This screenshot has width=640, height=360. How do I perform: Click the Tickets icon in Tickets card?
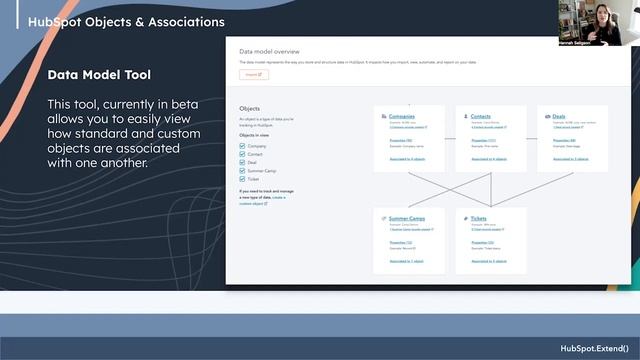pos(466,219)
